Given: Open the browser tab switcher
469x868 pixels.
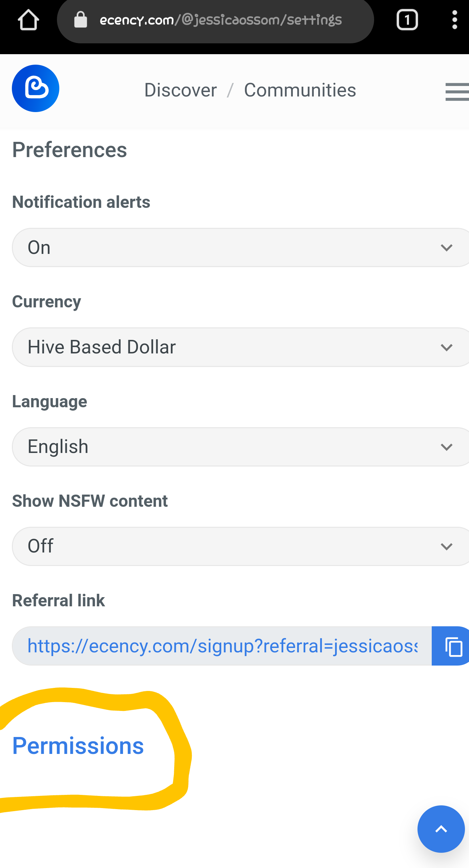Looking at the screenshot, I should [x=407, y=20].
